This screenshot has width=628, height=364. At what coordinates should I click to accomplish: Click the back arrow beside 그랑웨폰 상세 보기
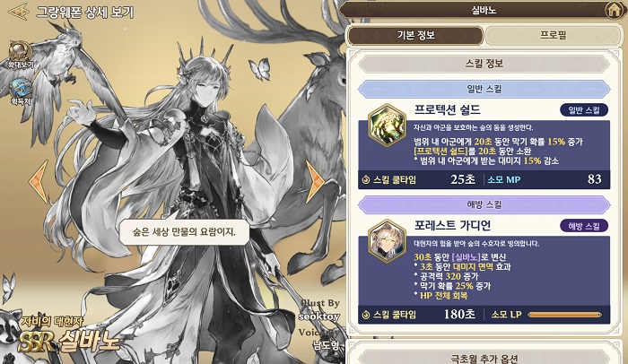(x=19, y=12)
